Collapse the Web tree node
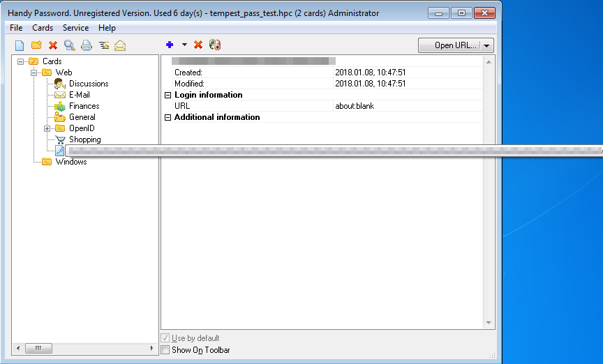 pos(34,73)
